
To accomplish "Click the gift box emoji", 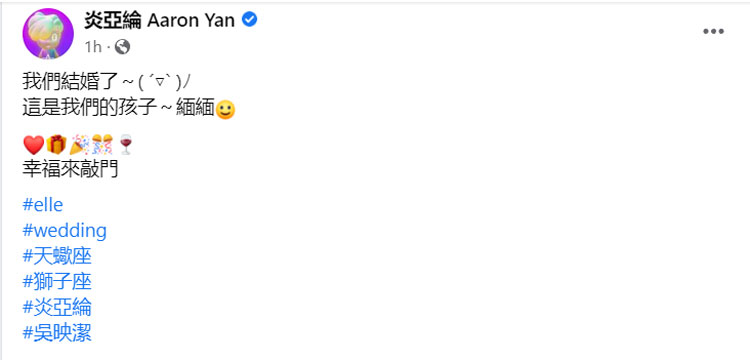I will click(56, 144).
